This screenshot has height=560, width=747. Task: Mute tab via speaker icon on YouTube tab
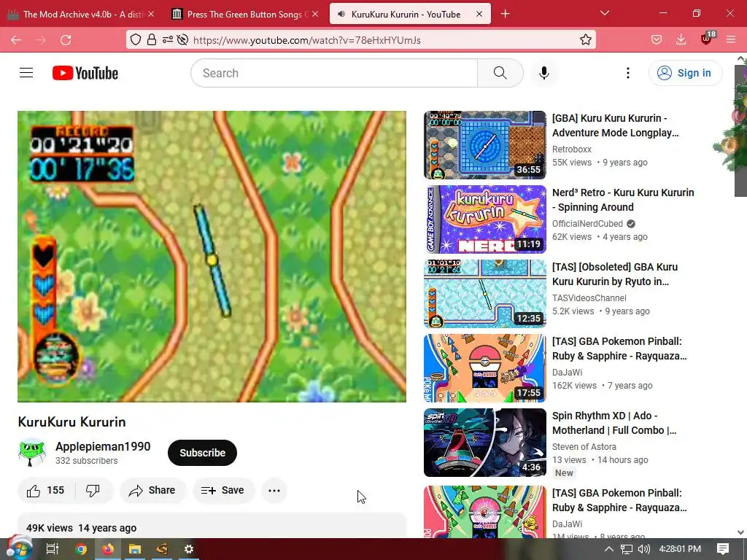point(341,15)
